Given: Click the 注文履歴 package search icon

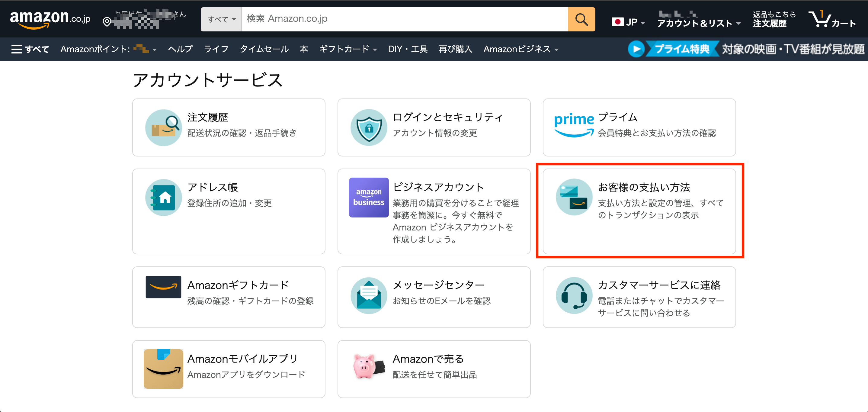Looking at the screenshot, I should click(163, 127).
